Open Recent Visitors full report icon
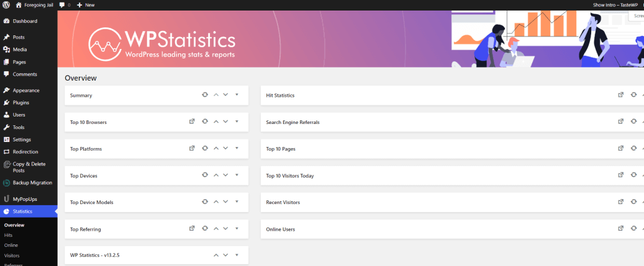The width and height of the screenshot is (644, 266). 621,202
